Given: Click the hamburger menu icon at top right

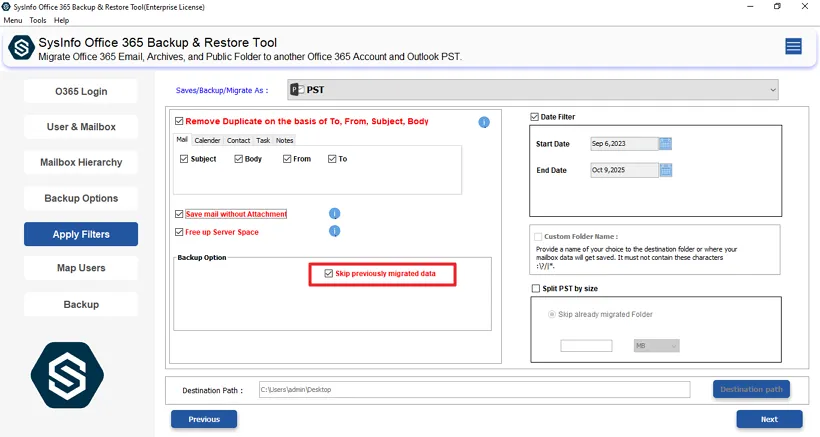Looking at the screenshot, I should (793, 46).
